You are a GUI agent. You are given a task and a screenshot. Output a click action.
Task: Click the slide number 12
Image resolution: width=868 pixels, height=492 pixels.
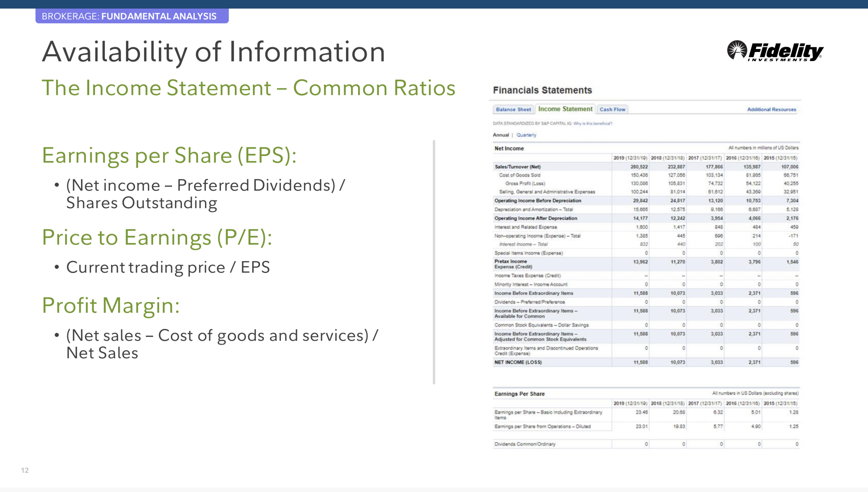25,470
